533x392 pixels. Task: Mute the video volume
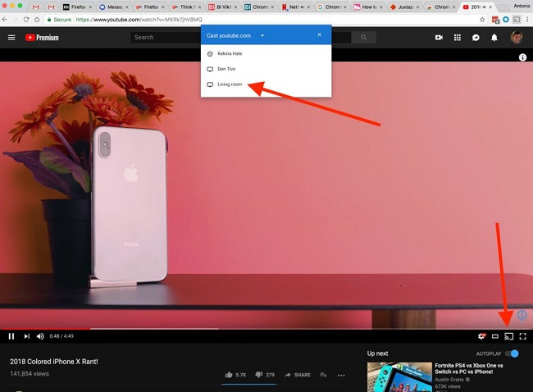(41, 336)
